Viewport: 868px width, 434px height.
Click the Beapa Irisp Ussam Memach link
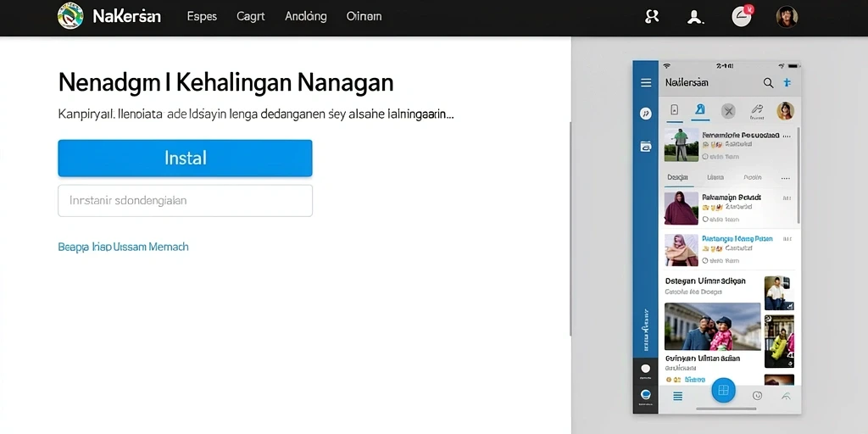[123, 247]
